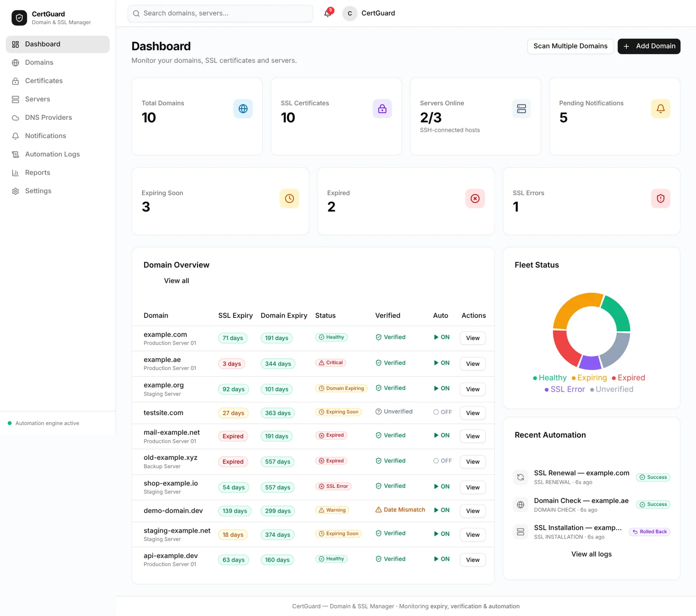
Task: Click Scan Multiple Domains button
Action: (570, 46)
